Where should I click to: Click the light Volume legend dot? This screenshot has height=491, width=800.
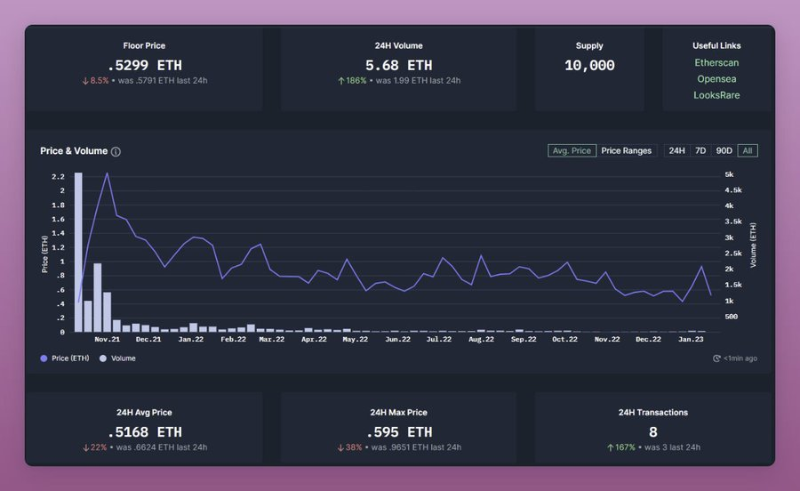coord(103,358)
